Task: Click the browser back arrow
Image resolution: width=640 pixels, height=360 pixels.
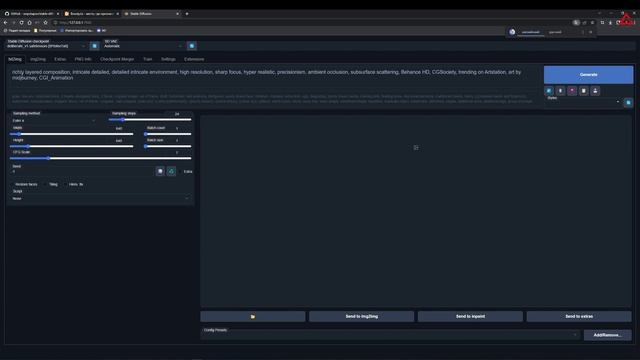Action: click(x=5, y=22)
